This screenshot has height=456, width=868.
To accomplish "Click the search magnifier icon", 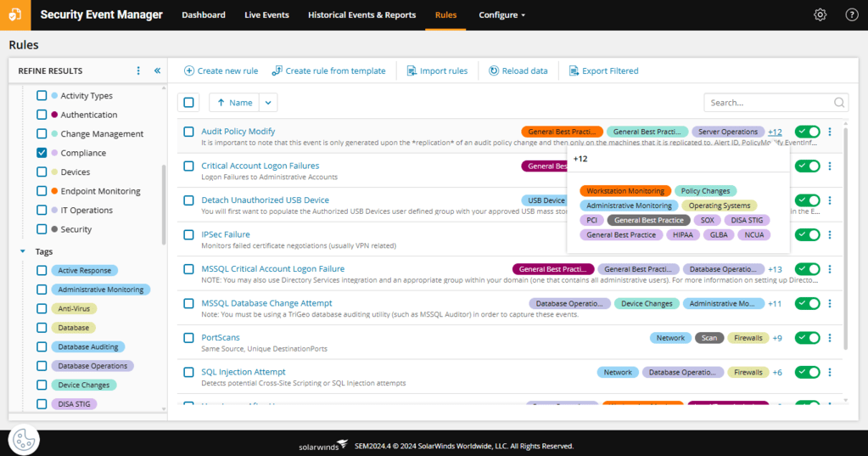I will pyautogui.click(x=838, y=103).
